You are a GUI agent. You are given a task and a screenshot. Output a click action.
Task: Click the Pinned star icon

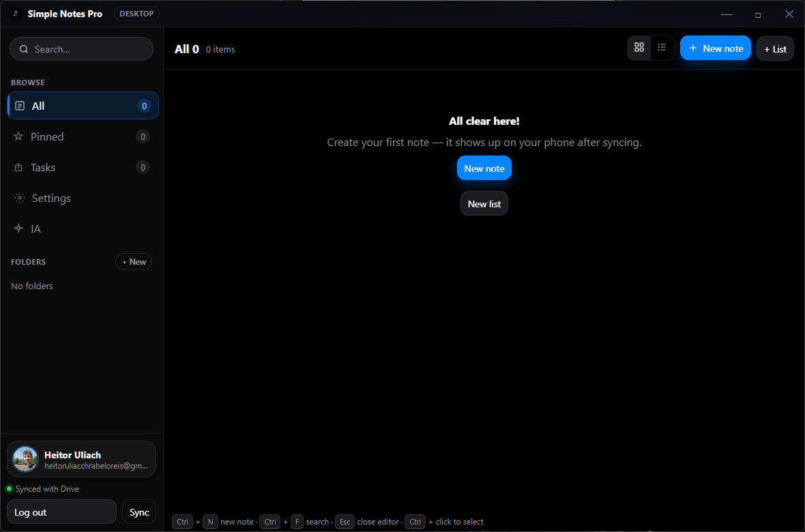[18, 136]
